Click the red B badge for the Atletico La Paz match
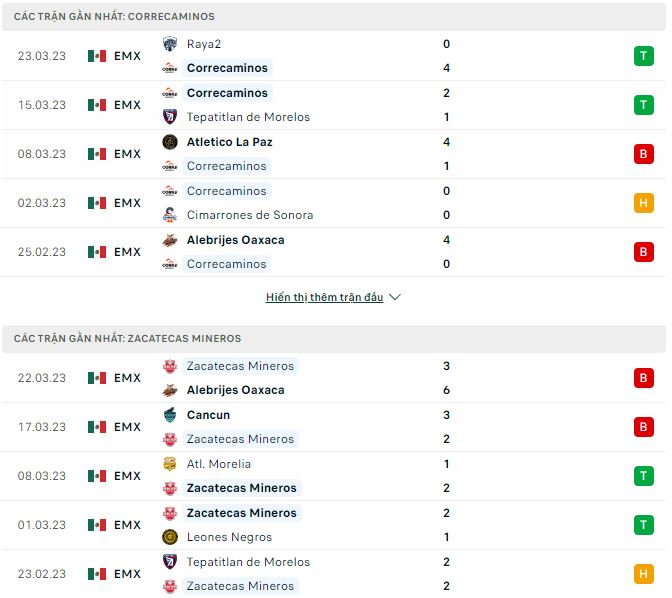This screenshot has height=598, width=672. click(643, 154)
